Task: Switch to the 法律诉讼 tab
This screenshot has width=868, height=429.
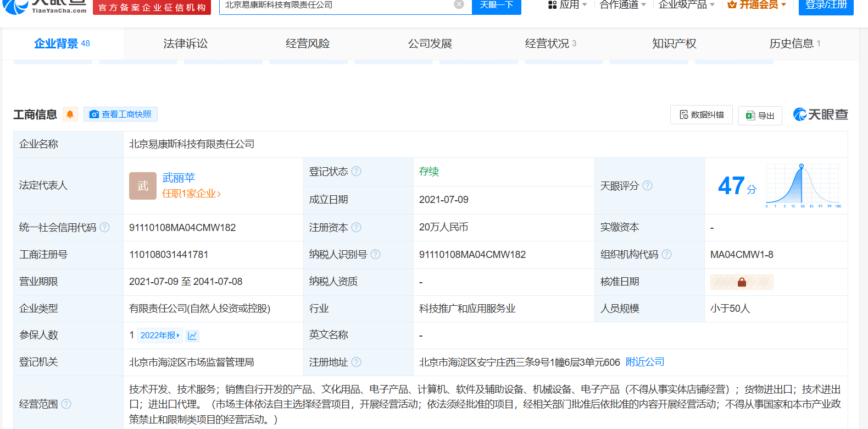Action: [185, 43]
